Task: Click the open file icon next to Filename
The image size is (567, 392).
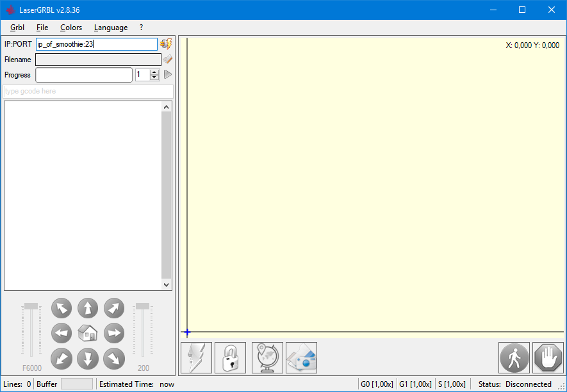Action: [167, 60]
